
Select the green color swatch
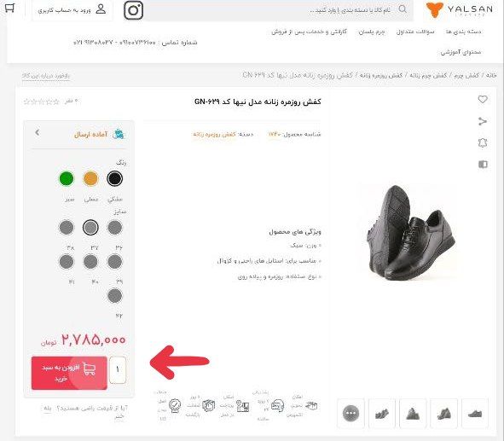click(x=67, y=179)
